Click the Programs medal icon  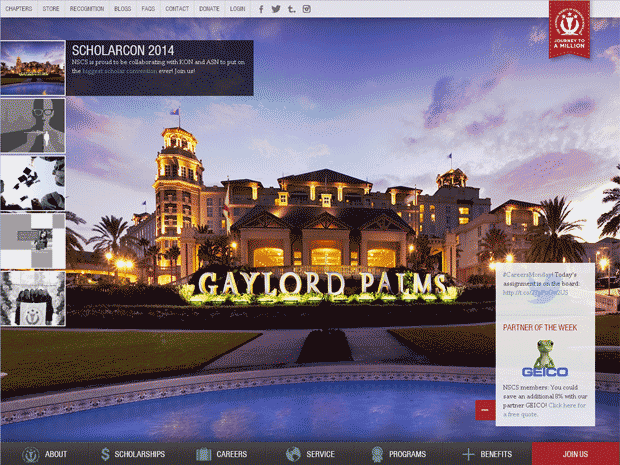point(378,454)
